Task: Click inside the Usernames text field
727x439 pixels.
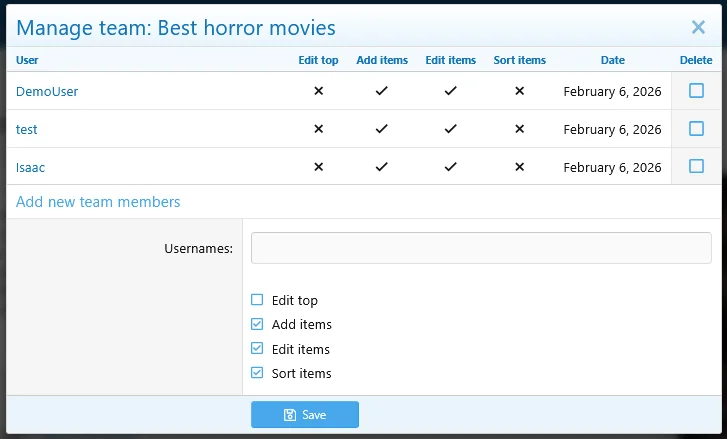Action: [481, 248]
